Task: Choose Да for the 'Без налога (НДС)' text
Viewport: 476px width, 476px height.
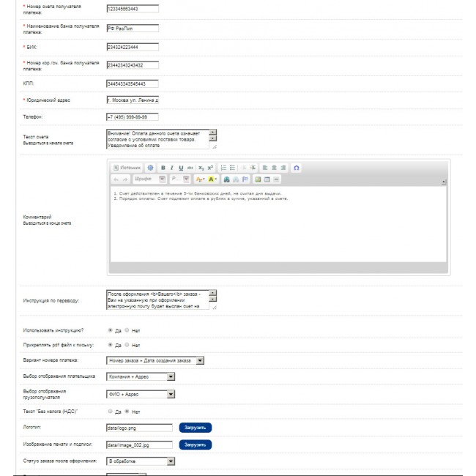Action: click(110, 412)
